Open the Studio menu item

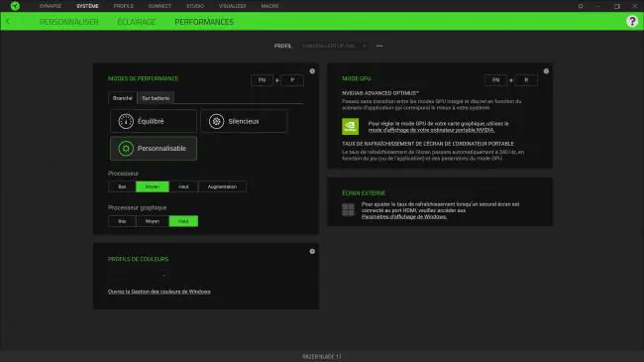195,6
